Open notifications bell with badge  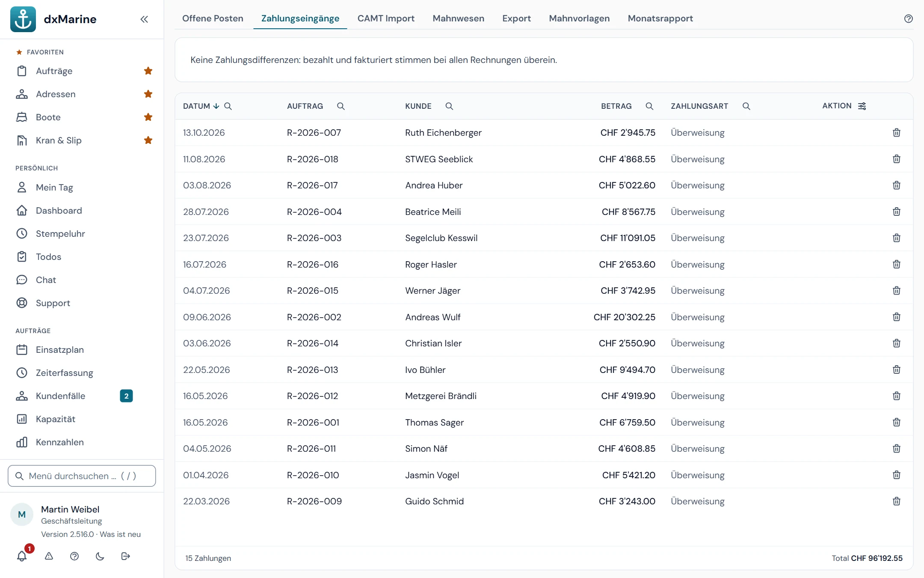(x=22, y=556)
